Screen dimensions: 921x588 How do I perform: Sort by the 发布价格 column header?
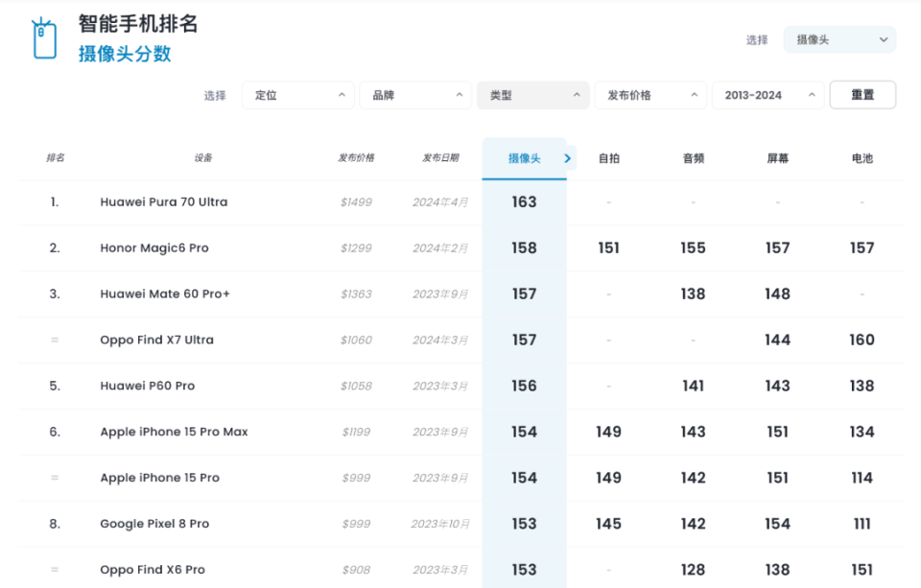356,158
